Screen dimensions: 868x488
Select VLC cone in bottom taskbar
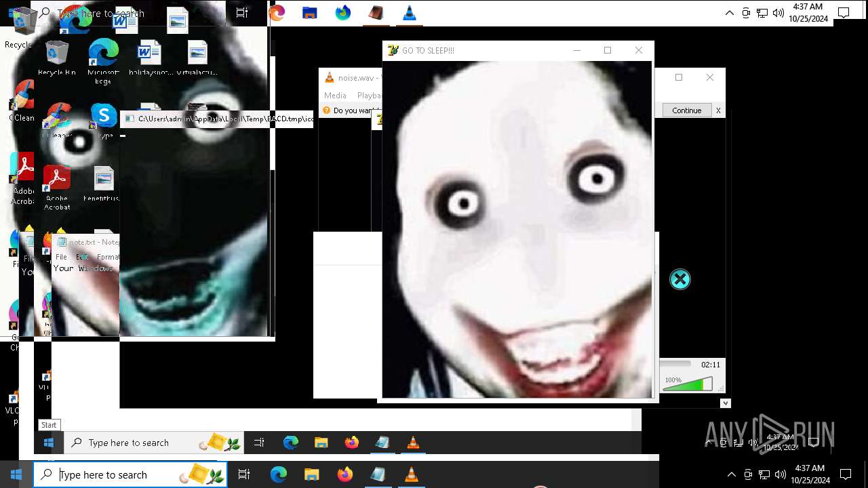tap(411, 474)
